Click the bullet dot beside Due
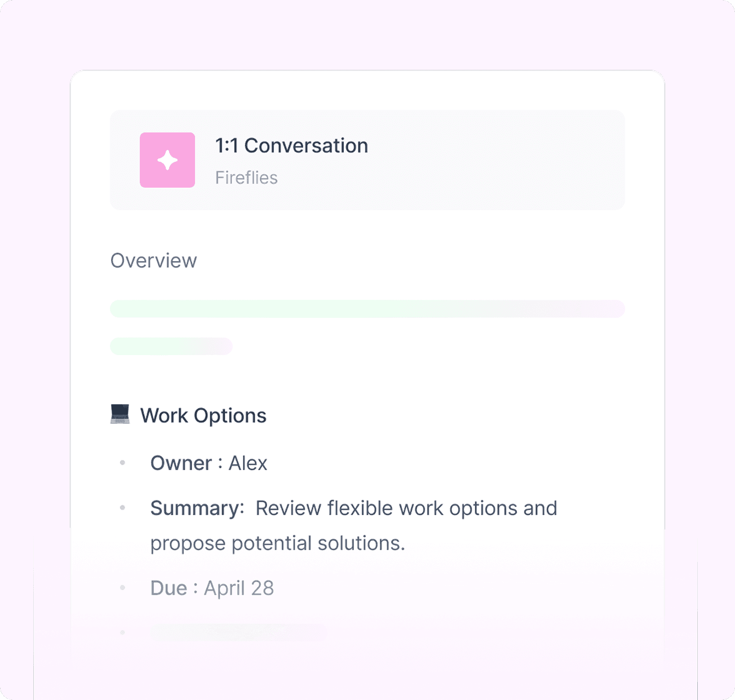Screen dimensions: 735x700 [122, 588]
